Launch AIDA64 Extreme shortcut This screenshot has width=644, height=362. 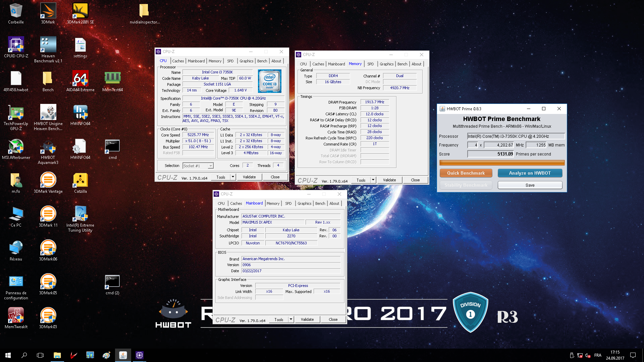(x=80, y=81)
